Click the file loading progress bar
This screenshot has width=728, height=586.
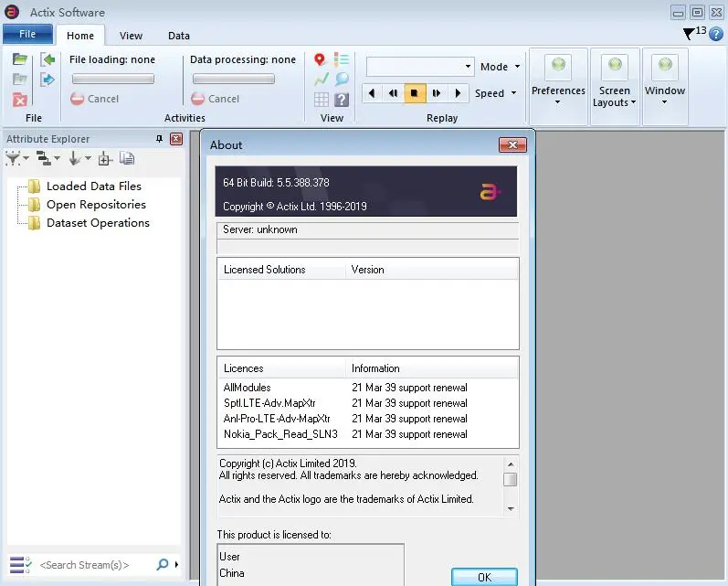(x=113, y=79)
